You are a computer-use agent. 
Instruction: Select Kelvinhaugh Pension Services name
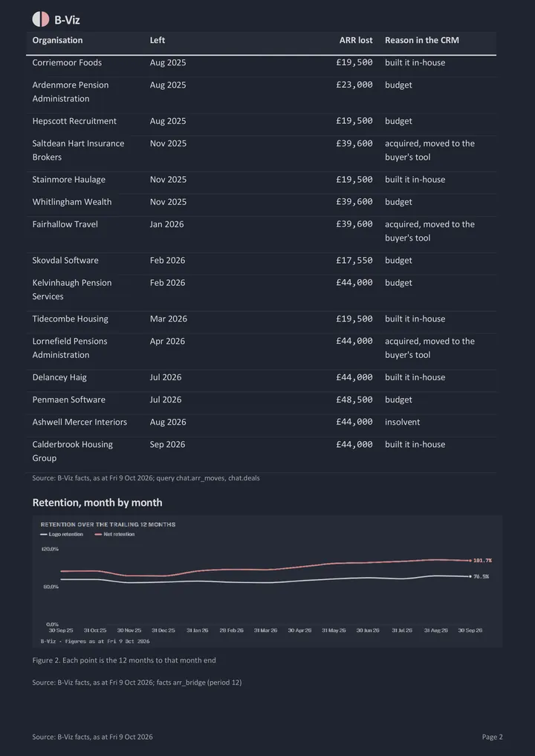pos(72,290)
